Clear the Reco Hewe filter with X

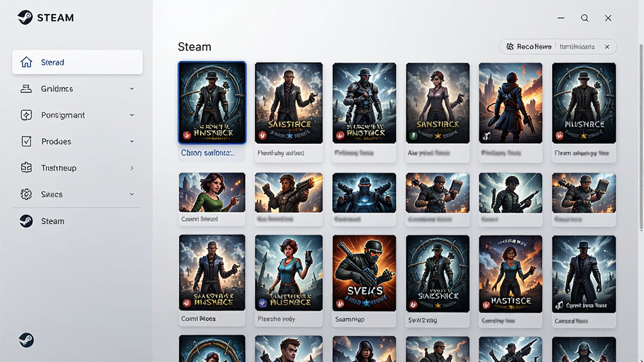pyautogui.click(x=607, y=47)
